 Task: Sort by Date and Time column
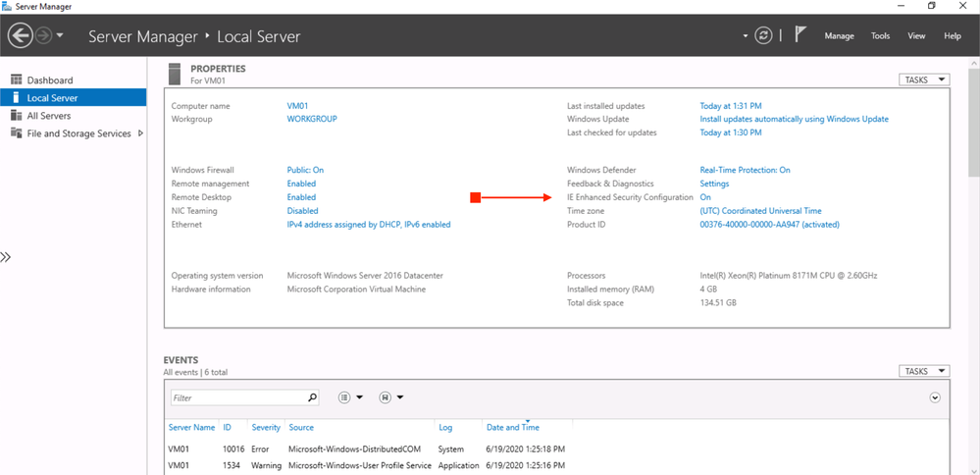click(x=512, y=428)
